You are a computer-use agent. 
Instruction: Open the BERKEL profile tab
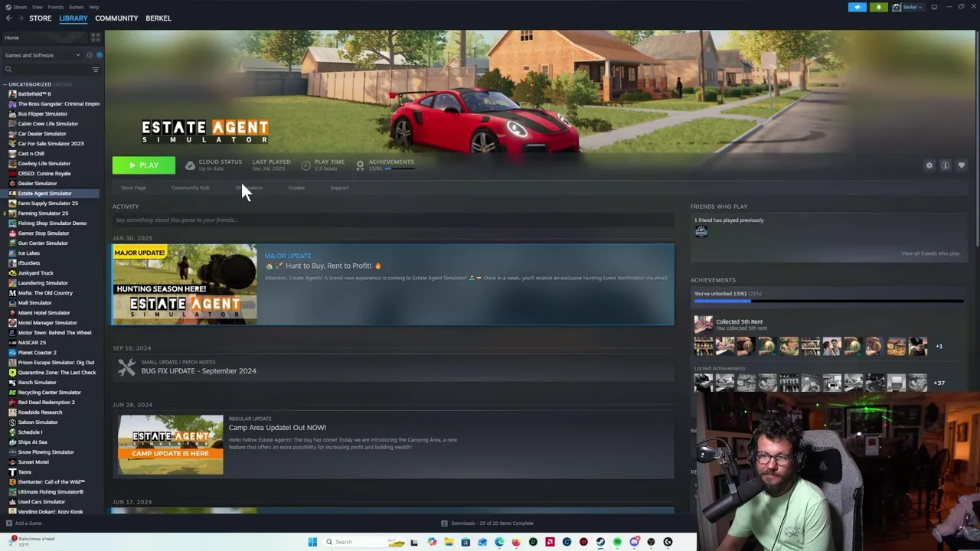pos(158,18)
